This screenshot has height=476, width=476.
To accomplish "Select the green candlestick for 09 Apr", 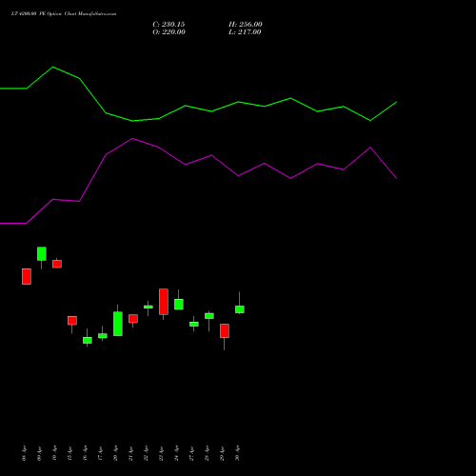I will point(42,254).
